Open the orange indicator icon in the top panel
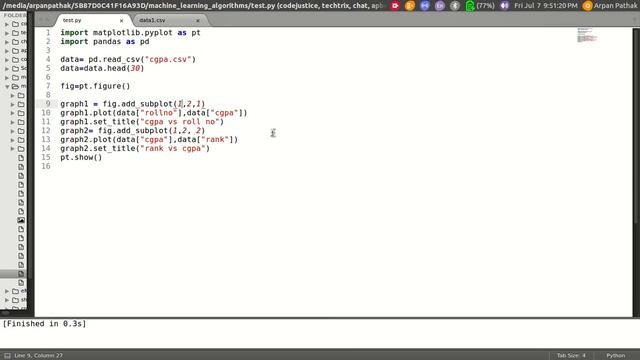Viewport: 640px width, 360px height. 410,6
